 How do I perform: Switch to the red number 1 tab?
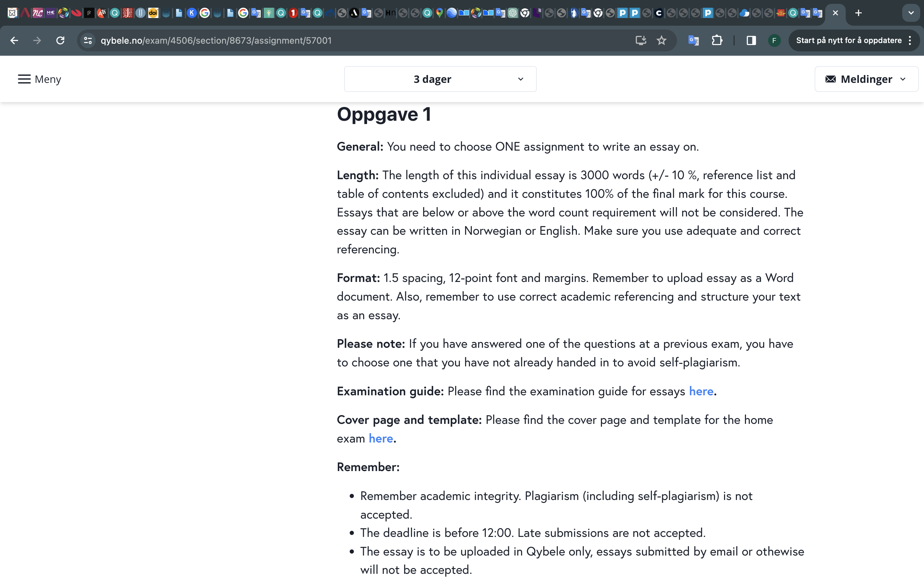293,13
